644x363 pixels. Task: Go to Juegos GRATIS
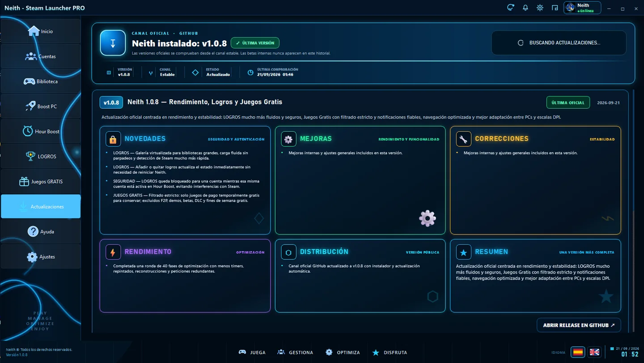coord(41,182)
